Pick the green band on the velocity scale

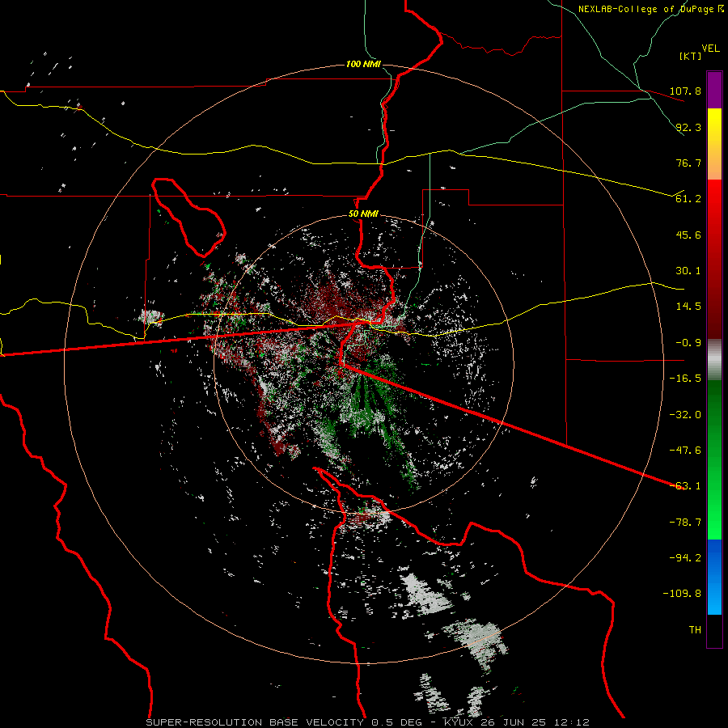pyautogui.click(x=714, y=459)
